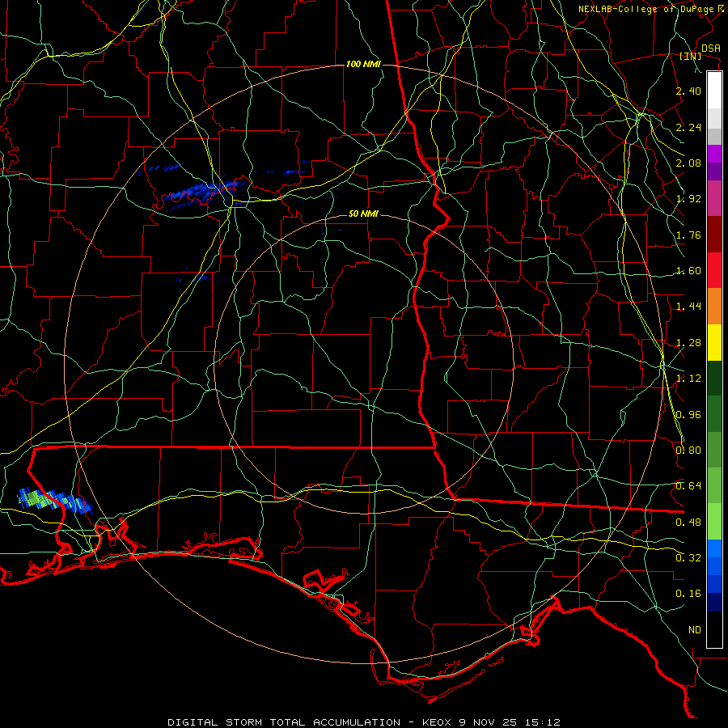The width and height of the screenshot is (728, 728).
Task: Click the 1.60 legend value
Action: click(x=688, y=271)
